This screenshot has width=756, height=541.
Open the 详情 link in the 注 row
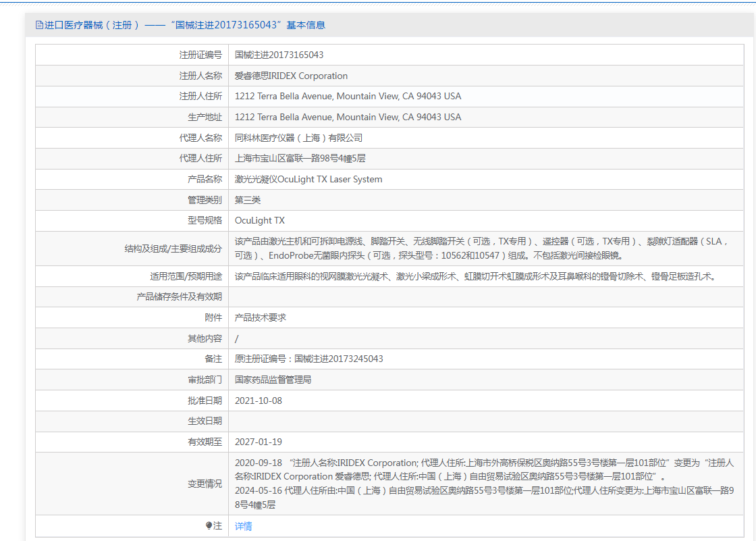coord(244,526)
